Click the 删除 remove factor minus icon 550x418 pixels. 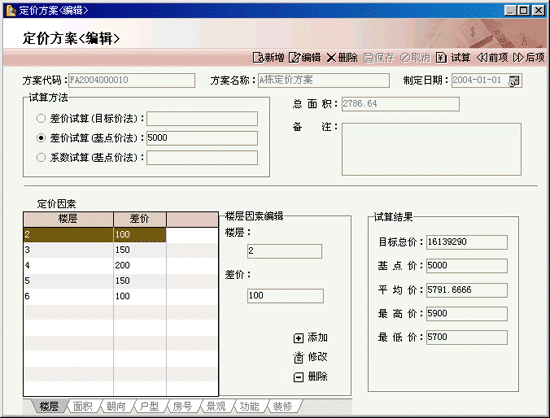pyautogui.click(x=298, y=377)
